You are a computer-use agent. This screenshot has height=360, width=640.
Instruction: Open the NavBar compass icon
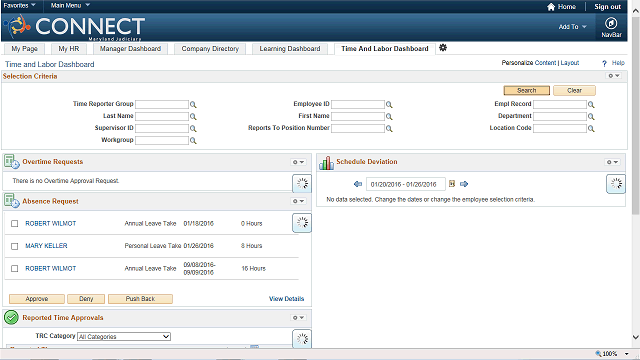611,24
